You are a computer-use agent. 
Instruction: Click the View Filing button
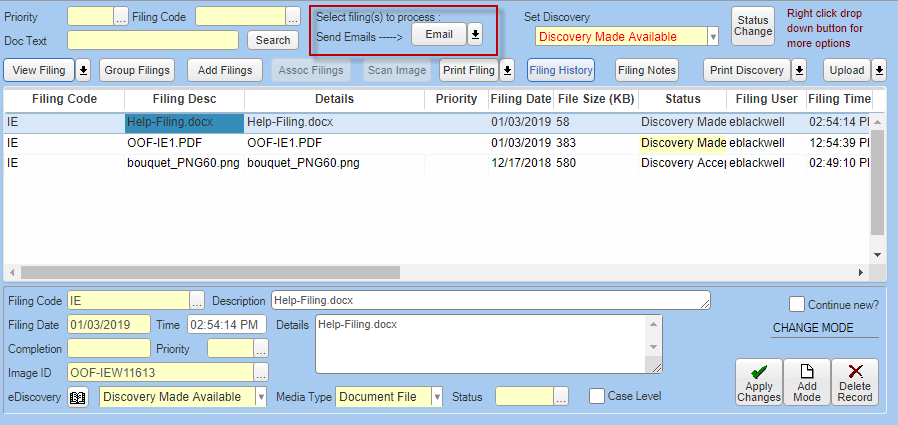(39, 70)
